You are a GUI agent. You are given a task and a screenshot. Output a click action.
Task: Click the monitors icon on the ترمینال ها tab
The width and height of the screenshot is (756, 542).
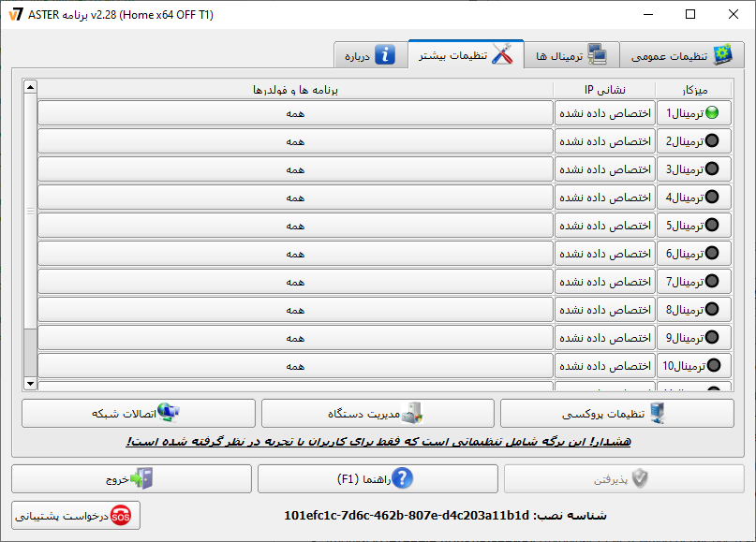(598, 54)
